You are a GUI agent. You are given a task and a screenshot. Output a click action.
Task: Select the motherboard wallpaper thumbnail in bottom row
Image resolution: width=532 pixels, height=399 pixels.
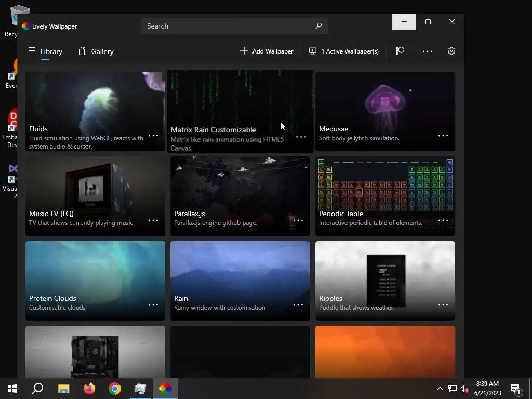[95, 352]
